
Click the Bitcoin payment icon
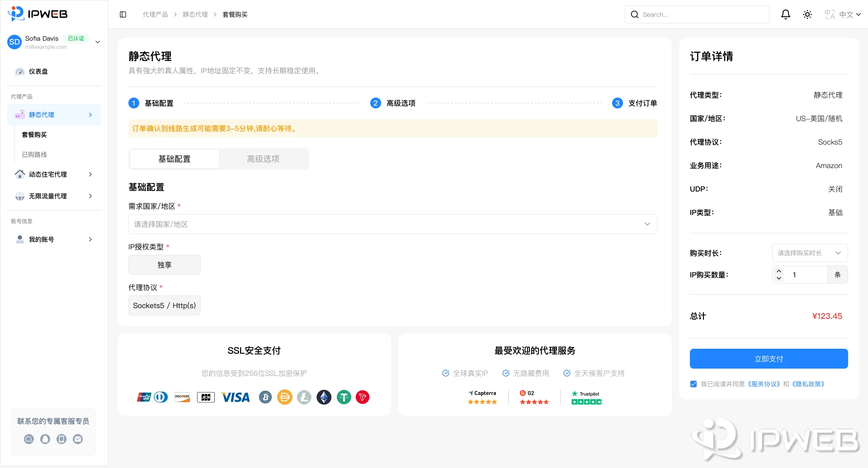point(265,397)
